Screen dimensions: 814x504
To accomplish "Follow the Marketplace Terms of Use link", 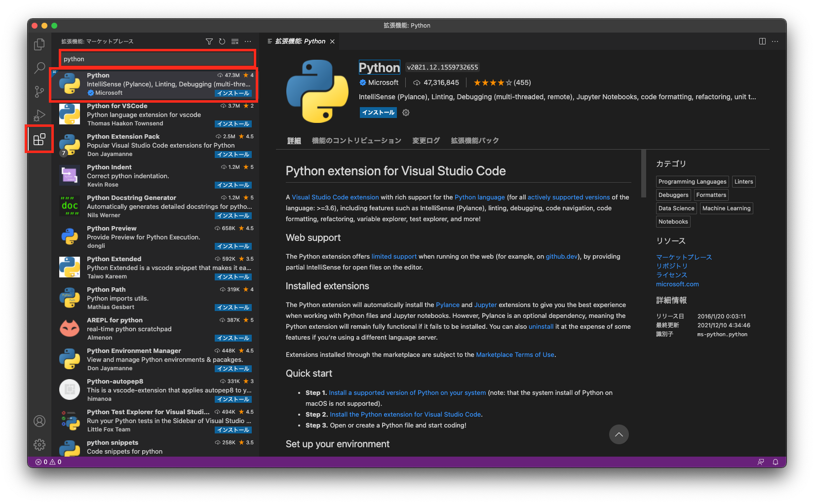I will (515, 354).
